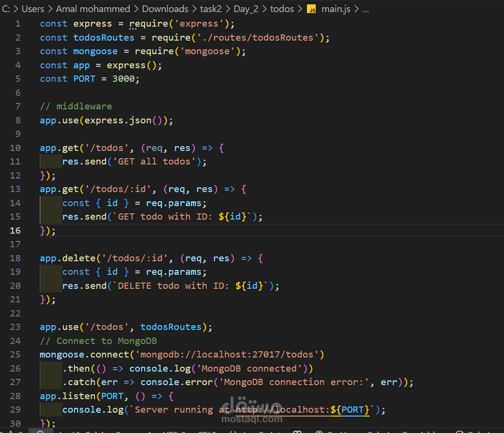This screenshot has height=433, width=504.
Task: Click 'DELETE todo with ID:' template string
Action: [x=173, y=286]
